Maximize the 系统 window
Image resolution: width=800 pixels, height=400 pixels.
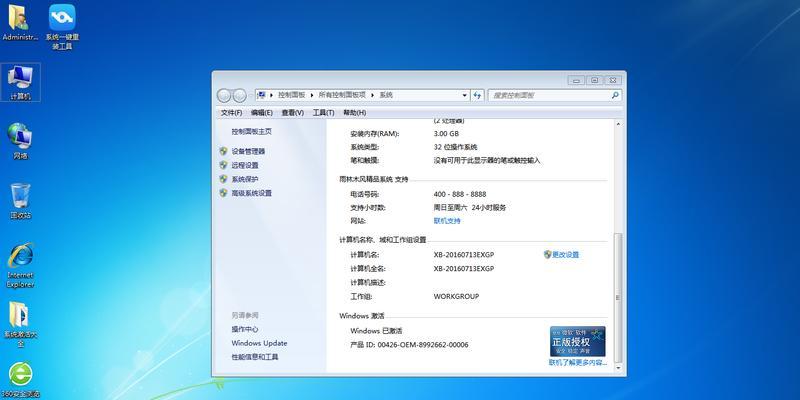595,80
